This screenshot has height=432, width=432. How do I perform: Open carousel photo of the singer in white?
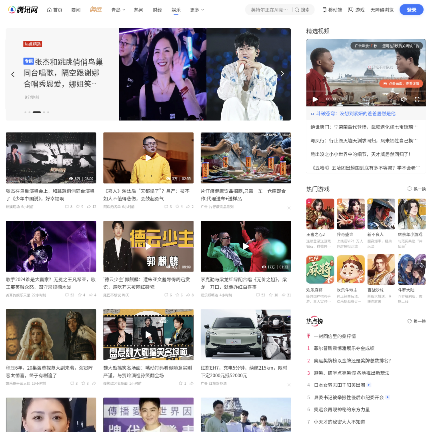(248, 74)
